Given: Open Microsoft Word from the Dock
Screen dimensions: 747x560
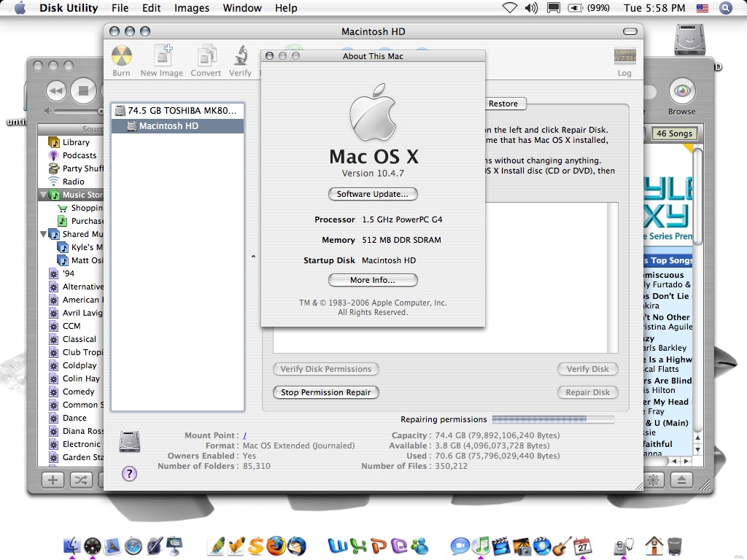Looking at the screenshot, I should tap(338, 545).
